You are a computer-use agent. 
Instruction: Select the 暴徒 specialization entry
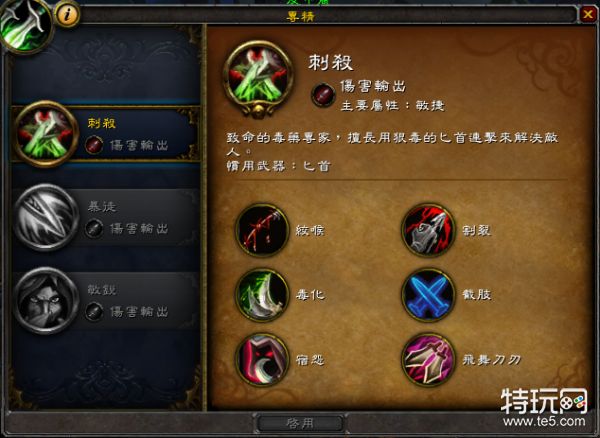[x=106, y=217]
